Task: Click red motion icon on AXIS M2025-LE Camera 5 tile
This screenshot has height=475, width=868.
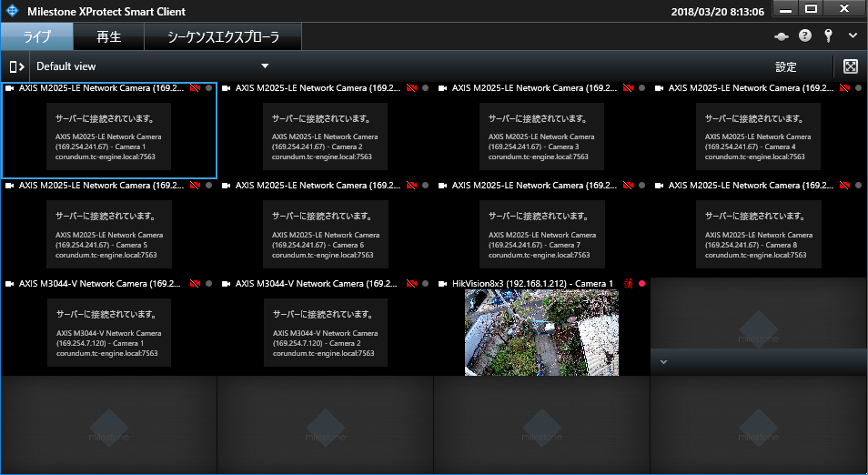Action: [195, 186]
